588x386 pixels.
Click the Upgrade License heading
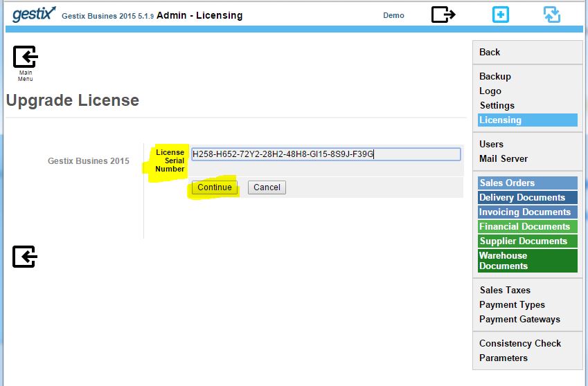(x=73, y=100)
